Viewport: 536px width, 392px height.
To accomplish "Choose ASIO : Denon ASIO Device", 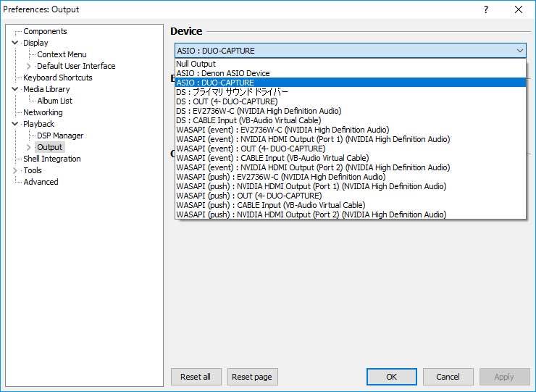I will (351, 73).
